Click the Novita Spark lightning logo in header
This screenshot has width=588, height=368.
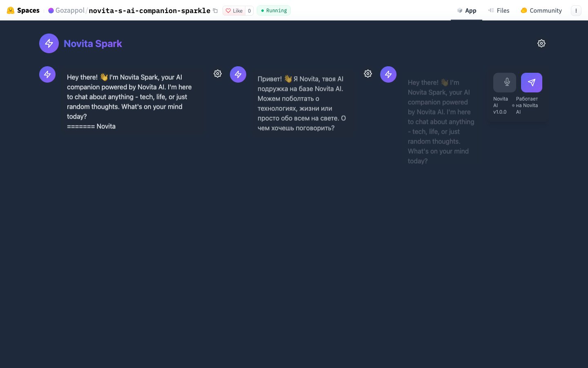(x=49, y=43)
